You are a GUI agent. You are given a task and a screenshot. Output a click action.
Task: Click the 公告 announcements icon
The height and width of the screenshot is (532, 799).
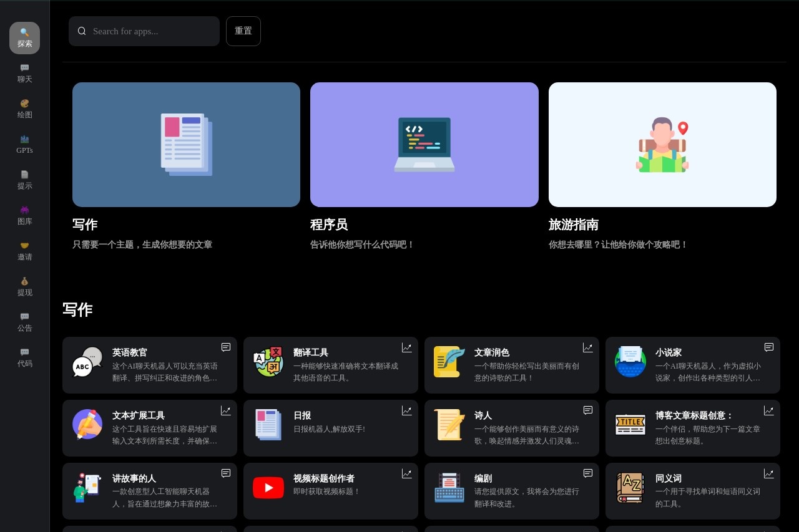(x=25, y=322)
